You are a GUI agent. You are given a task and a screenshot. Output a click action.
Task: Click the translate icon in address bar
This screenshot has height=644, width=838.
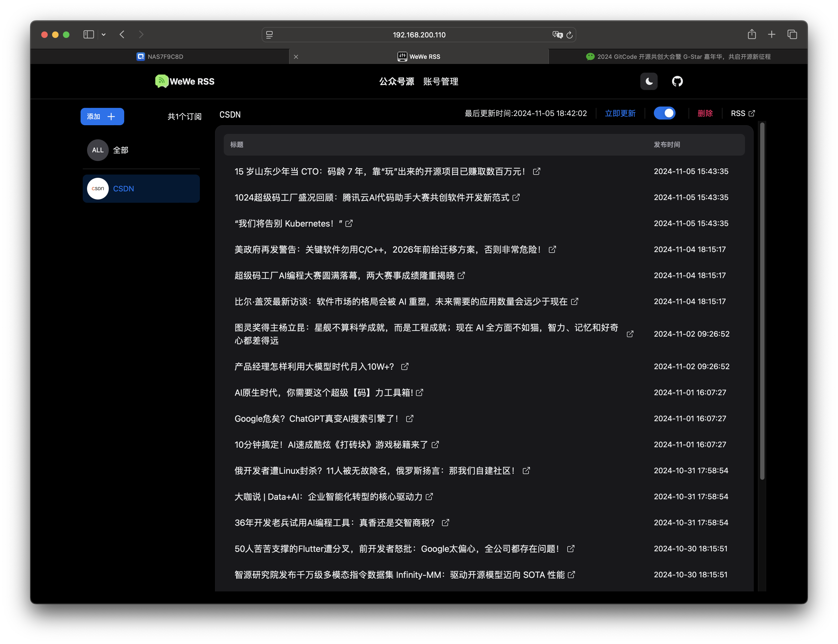point(557,35)
